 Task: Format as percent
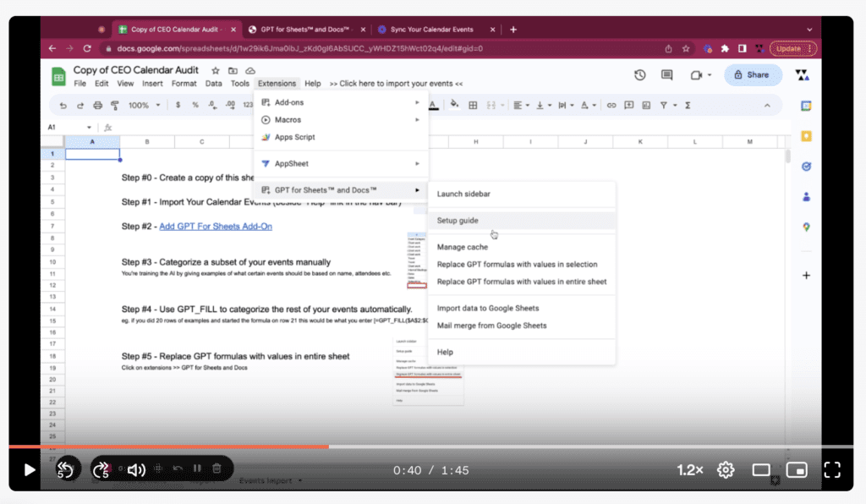[195, 106]
